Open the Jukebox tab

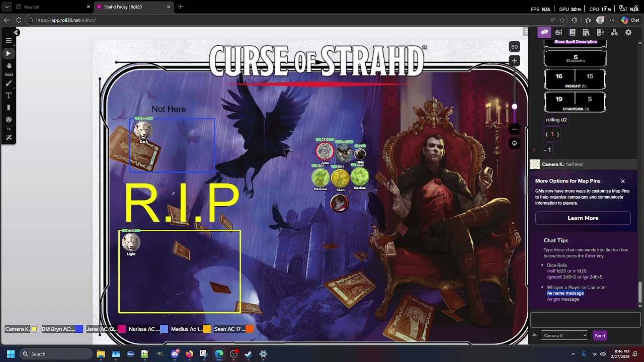coord(600,32)
